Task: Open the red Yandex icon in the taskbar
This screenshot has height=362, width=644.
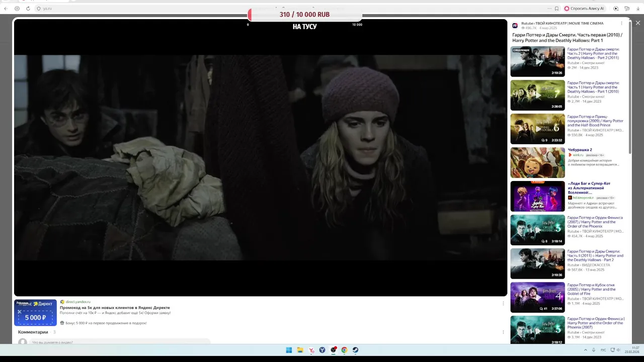Action: [x=311, y=350]
